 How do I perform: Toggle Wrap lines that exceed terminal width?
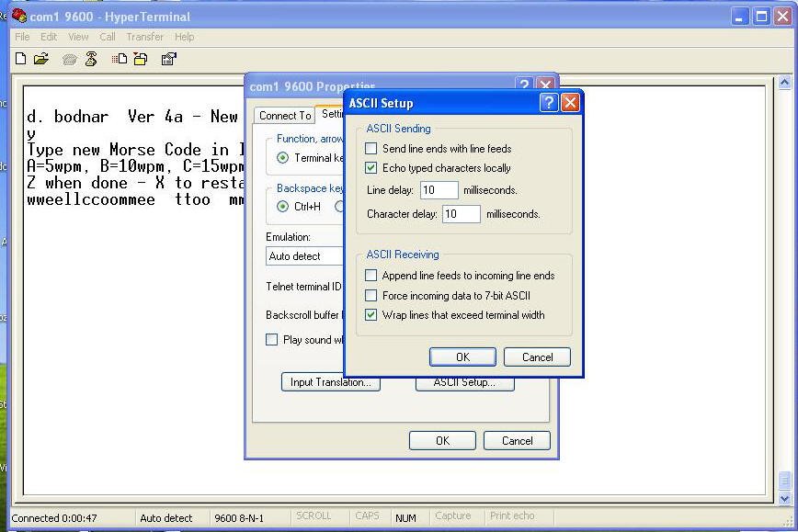tap(371, 315)
